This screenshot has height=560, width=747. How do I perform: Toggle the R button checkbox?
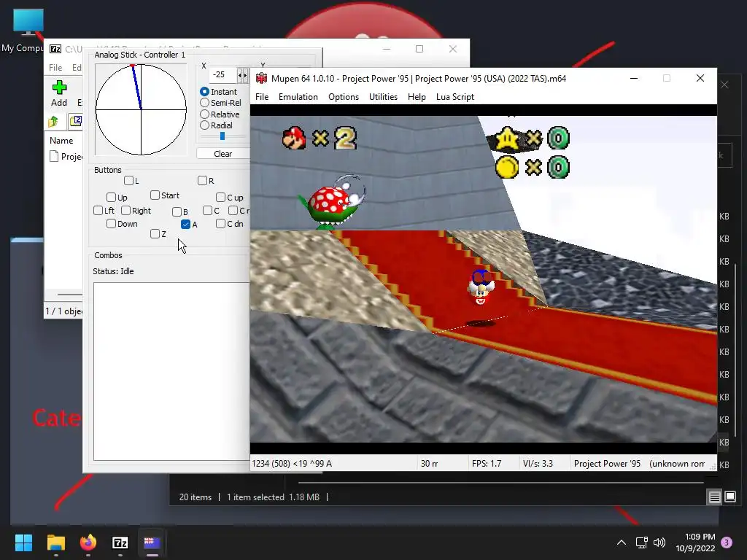[203, 181]
